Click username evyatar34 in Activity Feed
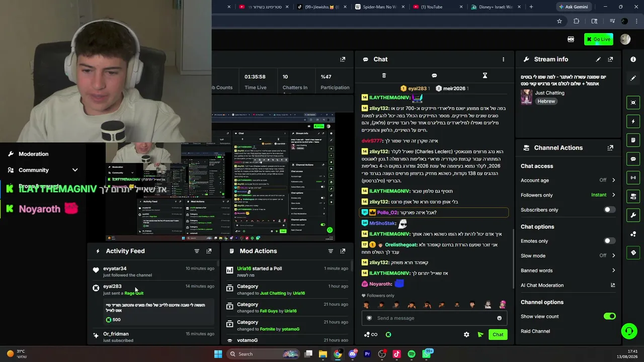This screenshot has width=644, height=362. 115,268
